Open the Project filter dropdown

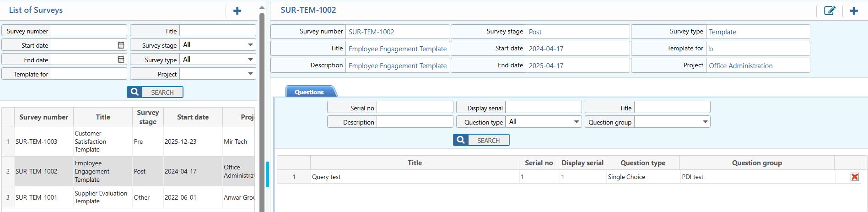click(x=250, y=74)
